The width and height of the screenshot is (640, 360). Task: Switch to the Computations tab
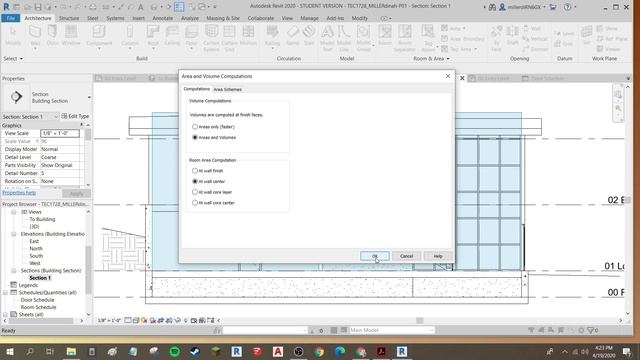(196, 89)
